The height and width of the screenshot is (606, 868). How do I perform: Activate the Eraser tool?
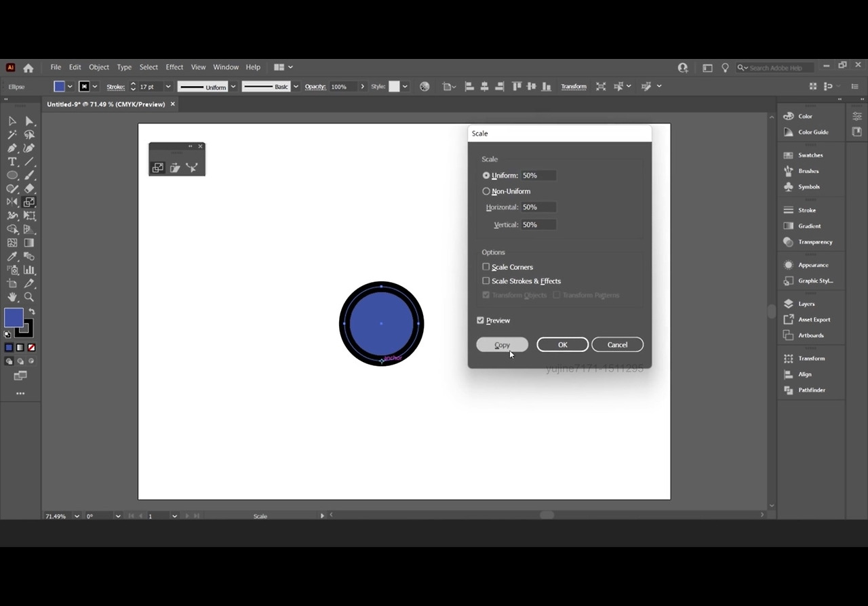point(29,188)
